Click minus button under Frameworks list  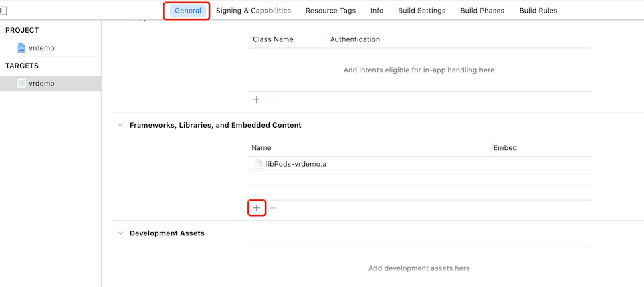click(273, 208)
